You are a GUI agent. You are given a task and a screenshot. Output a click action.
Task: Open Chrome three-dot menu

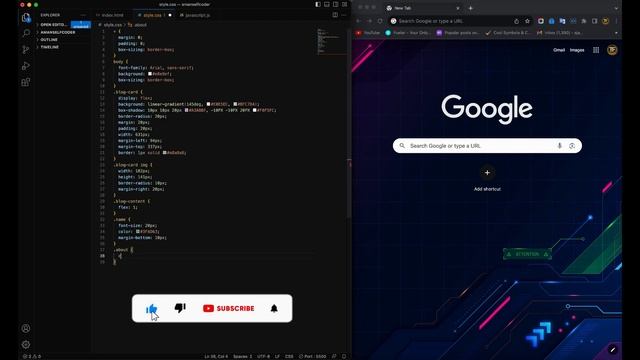(x=616, y=21)
